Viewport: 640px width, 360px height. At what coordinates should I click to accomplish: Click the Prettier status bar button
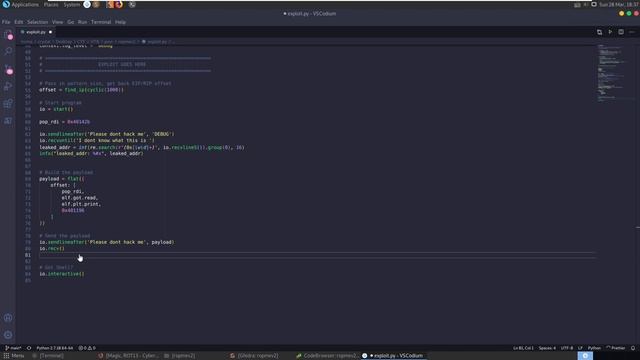616,348
